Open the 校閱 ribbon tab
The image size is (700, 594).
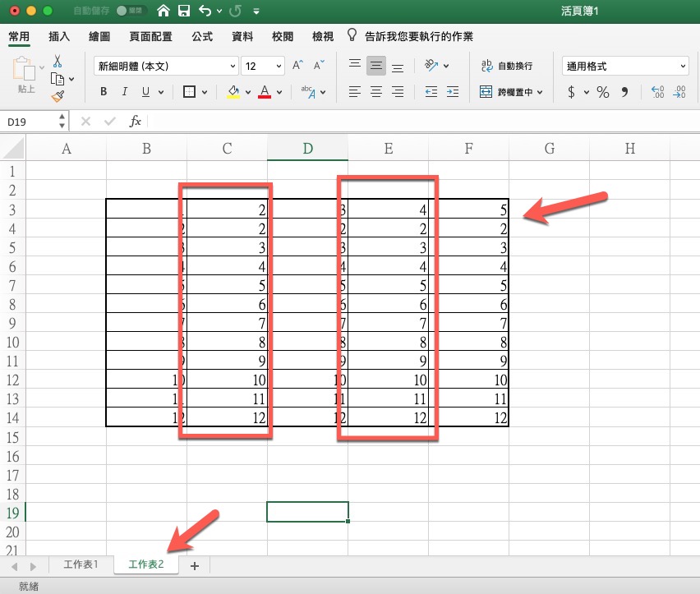point(283,36)
